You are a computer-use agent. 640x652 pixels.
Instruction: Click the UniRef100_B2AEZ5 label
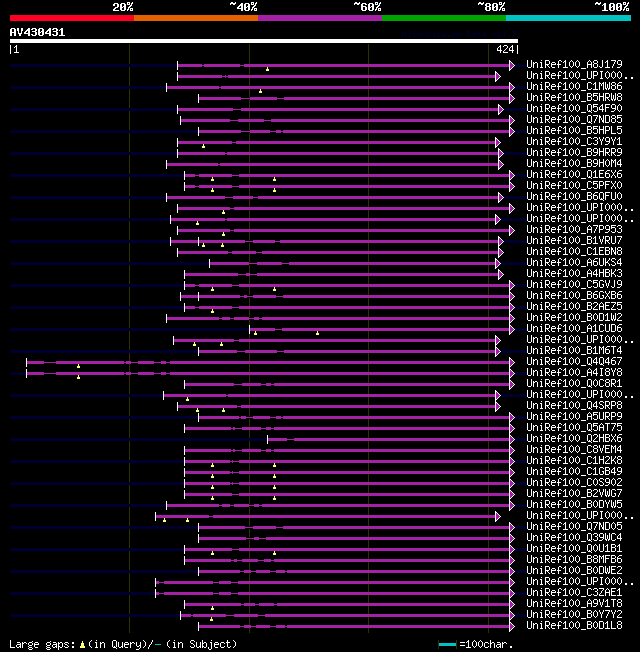(x=574, y=306)
